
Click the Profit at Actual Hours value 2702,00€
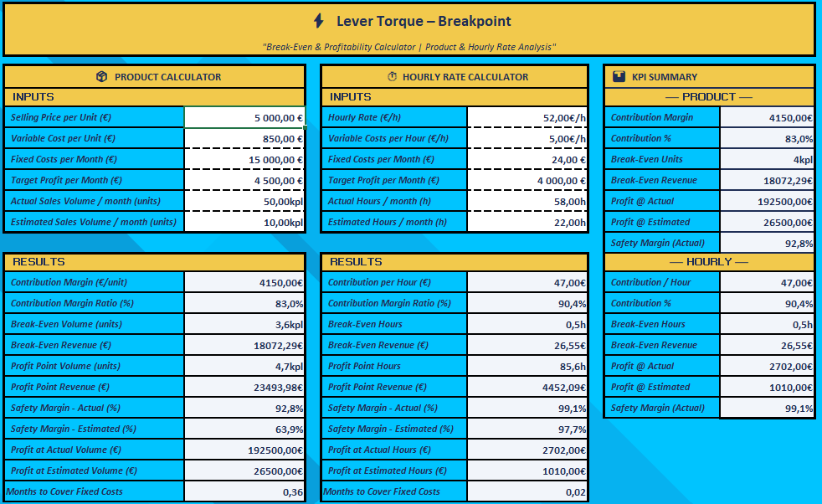527,450
